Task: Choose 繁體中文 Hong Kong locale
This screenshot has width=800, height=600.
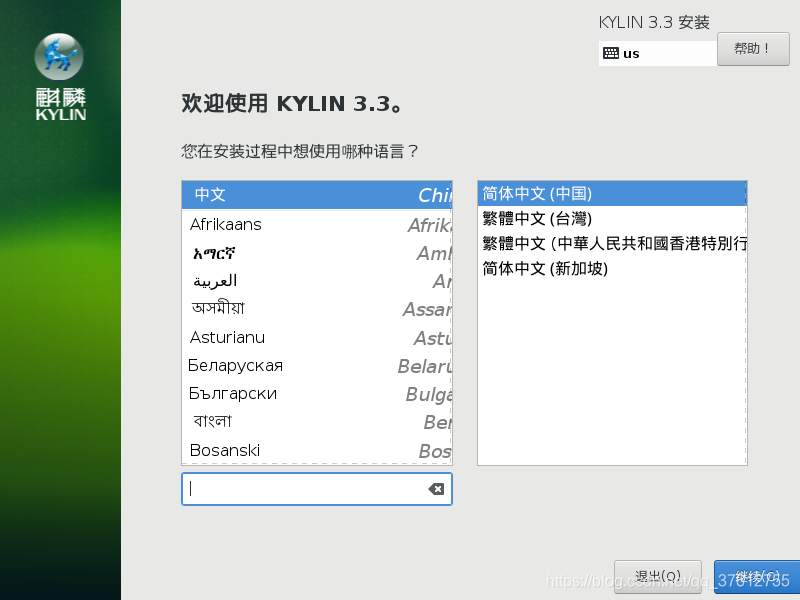Action: click(x=612, y=243)
